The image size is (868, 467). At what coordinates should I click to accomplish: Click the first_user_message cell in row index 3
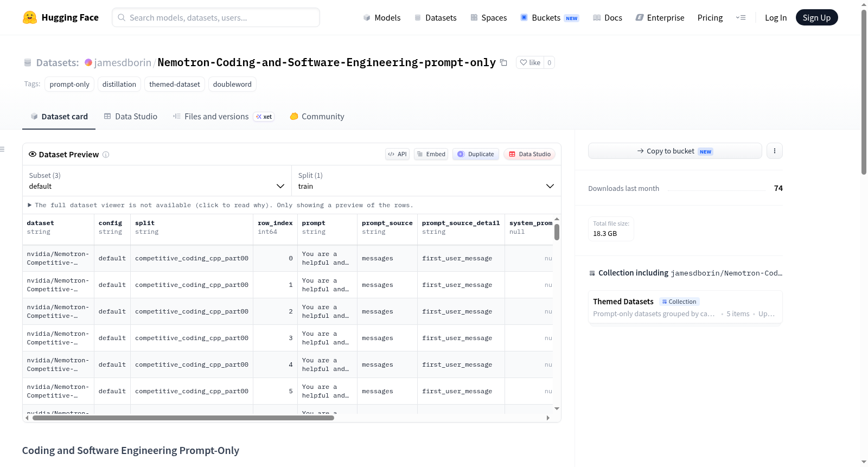461,338
